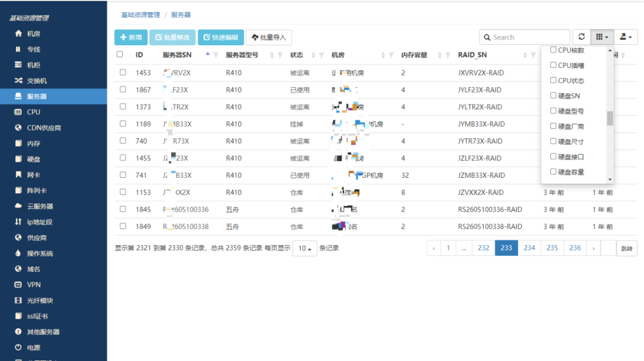Go to page 232

484,248
